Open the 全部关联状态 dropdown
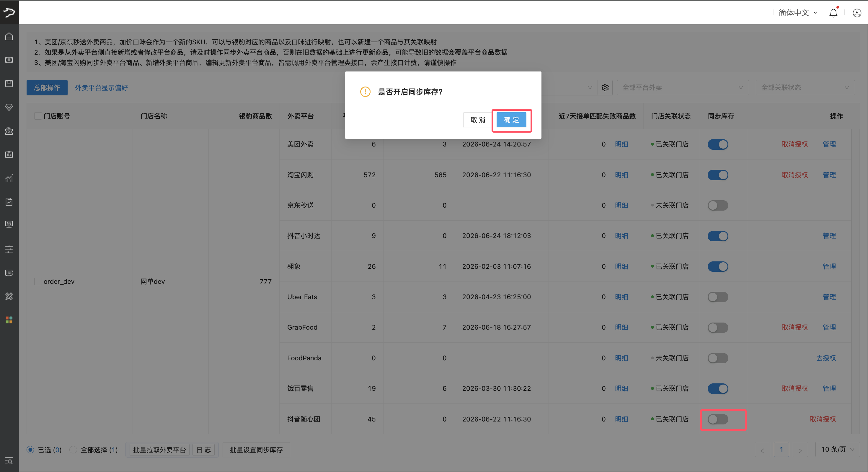The height and width of the screenshot is (472, 868). click(x=805, y=88)
